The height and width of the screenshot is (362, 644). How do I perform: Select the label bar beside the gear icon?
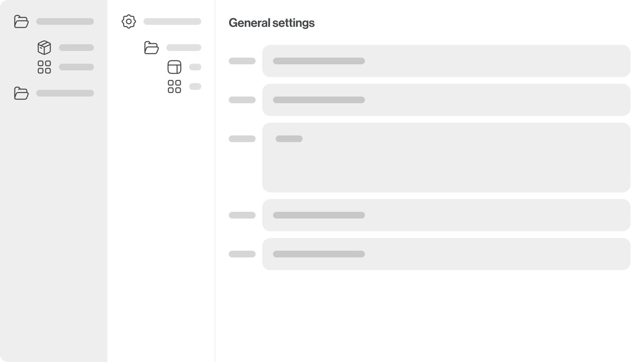pyautogui.click(x=172, y=22)
